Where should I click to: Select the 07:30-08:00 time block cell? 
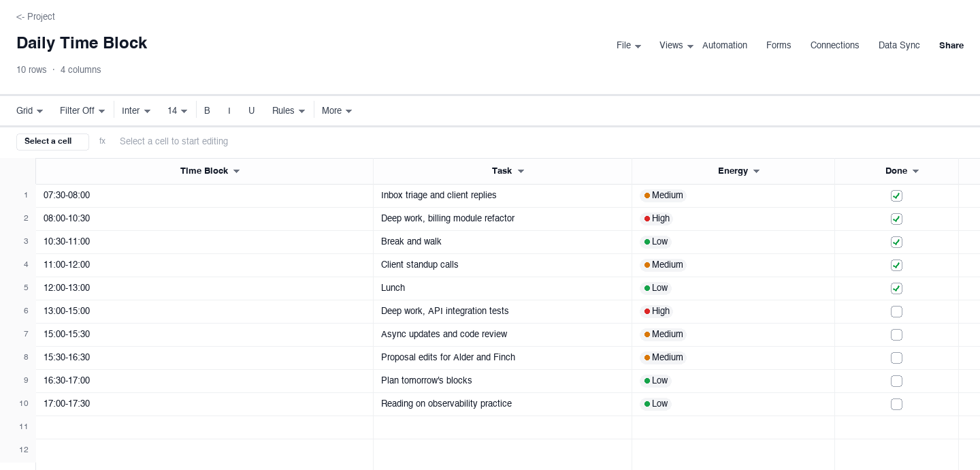204,195
